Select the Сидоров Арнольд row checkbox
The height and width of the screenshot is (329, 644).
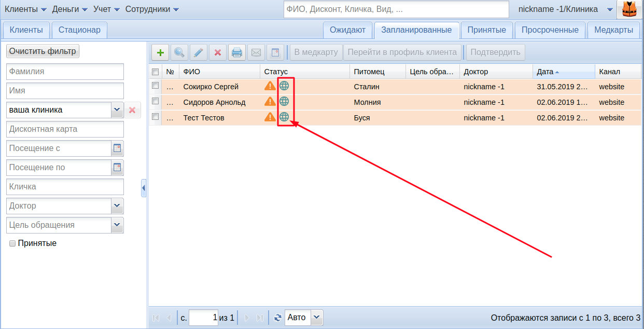click(155, 101)
